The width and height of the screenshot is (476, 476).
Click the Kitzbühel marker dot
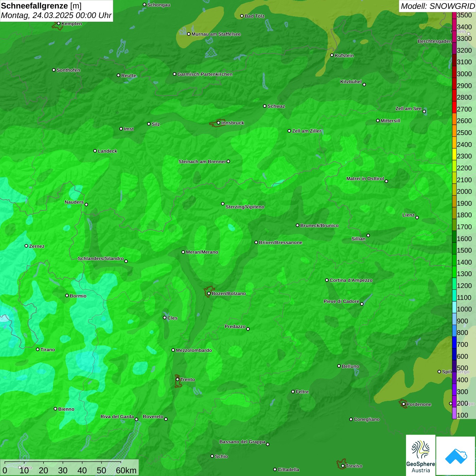click(364, 85)
